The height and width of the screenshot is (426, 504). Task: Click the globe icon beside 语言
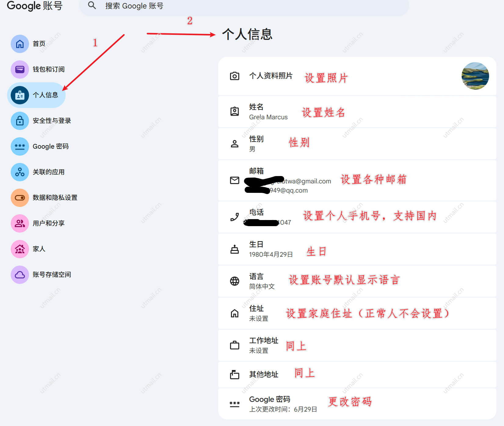pos(234,281)
